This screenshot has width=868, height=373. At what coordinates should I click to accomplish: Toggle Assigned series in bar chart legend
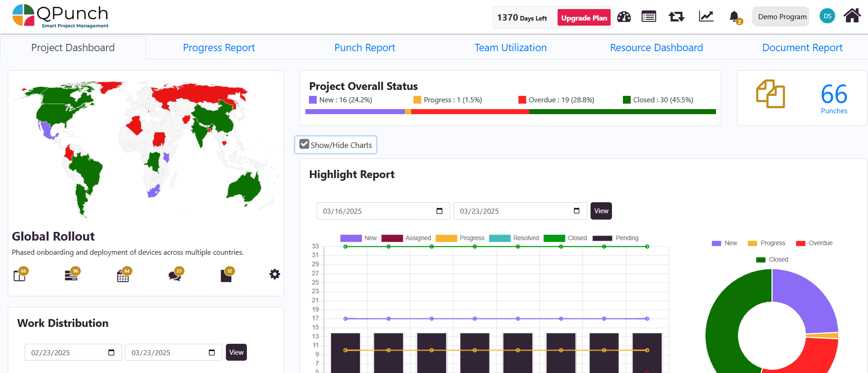406,238
